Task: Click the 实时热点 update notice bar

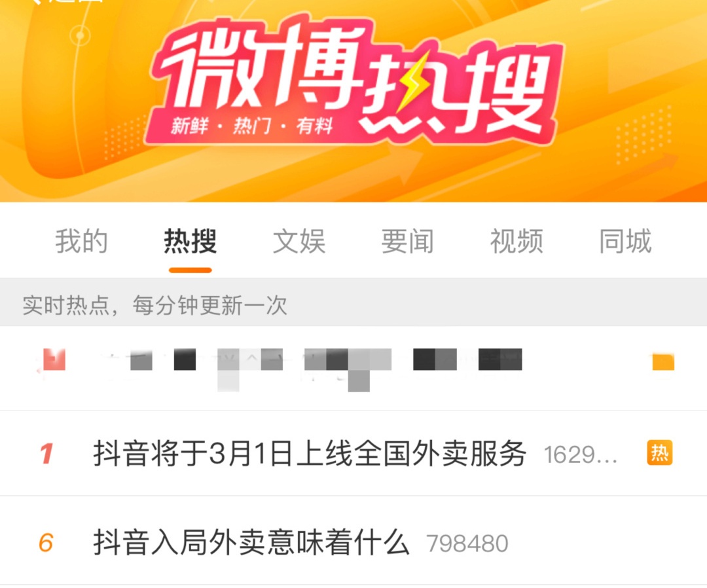Action: 353,305
